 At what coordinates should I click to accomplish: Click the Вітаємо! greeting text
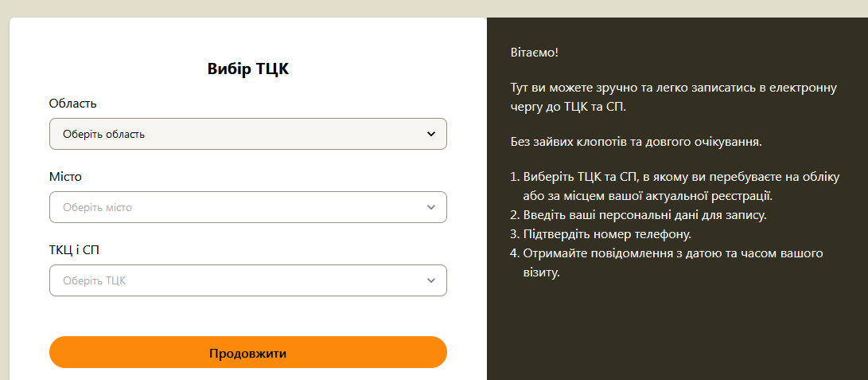[534, 53]
